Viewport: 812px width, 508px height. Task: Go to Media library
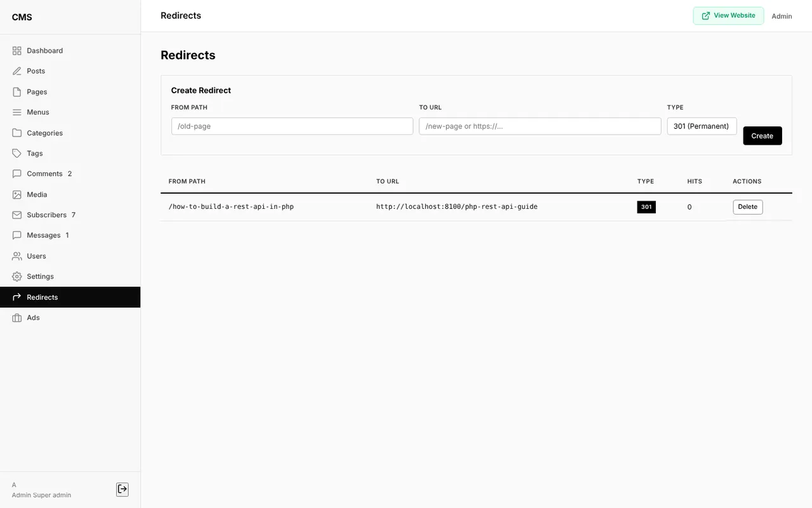(x=70, y=194)
